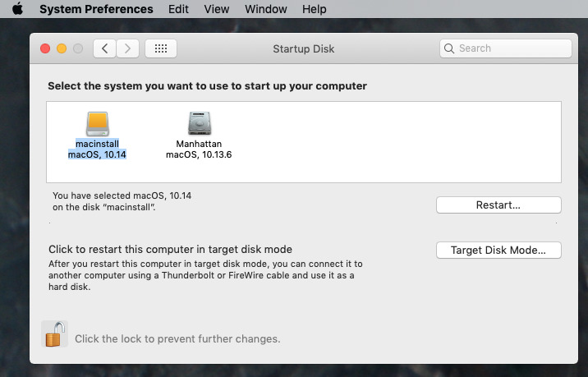Open the View menu

(216, 9)
